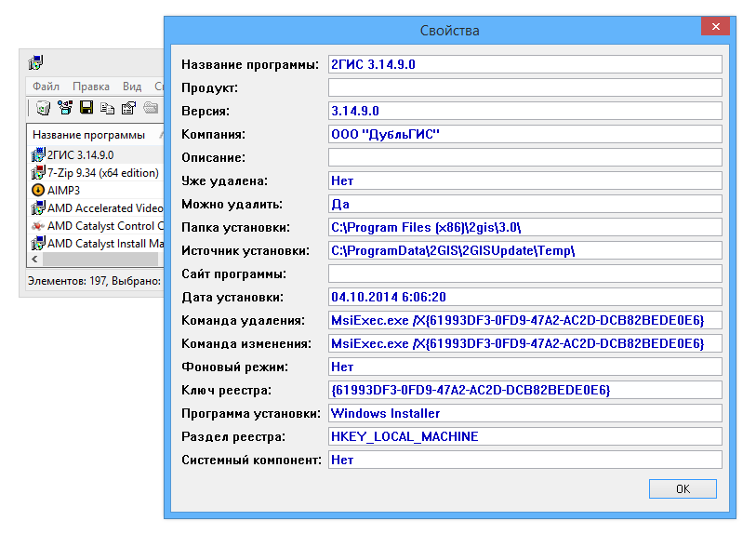Click the properties toolbar icon
The height and width of the screenshot is (534, 756).
pyautogui.click(x=128, y=108)
